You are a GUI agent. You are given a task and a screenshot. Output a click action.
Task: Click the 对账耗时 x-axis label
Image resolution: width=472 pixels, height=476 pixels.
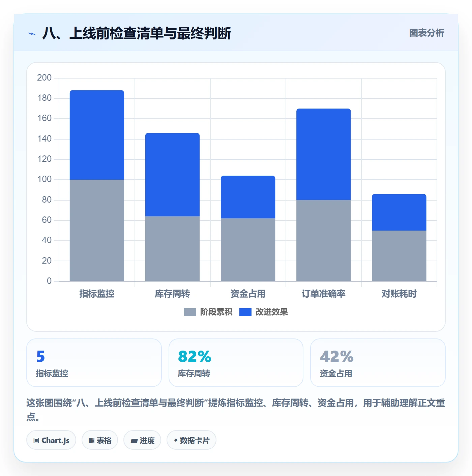pos(399,294)
